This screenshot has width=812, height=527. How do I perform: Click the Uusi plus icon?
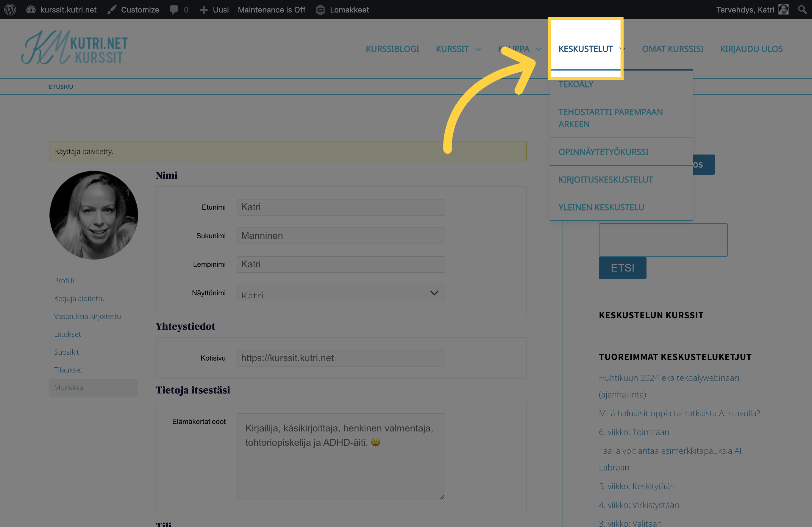(x=204, y=10)
